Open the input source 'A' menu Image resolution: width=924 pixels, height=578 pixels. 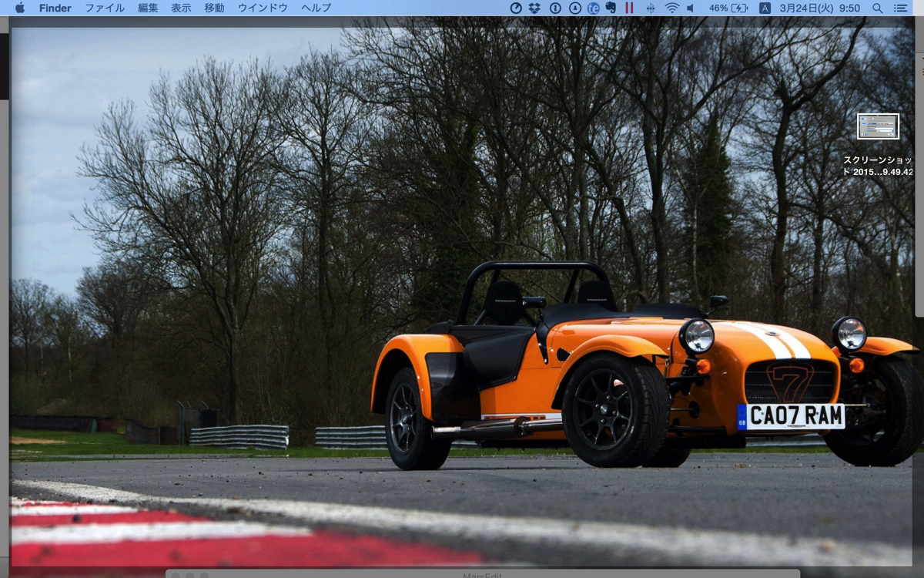[x=765, y=8]
